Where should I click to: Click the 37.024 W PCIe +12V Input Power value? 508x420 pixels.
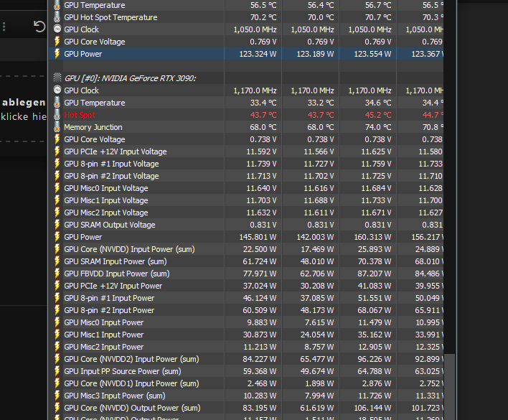260,286
